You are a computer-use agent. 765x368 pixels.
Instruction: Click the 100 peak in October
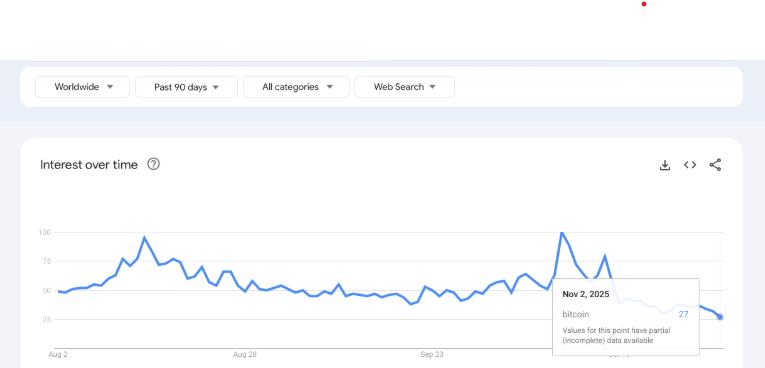click(x=562, y=233)
